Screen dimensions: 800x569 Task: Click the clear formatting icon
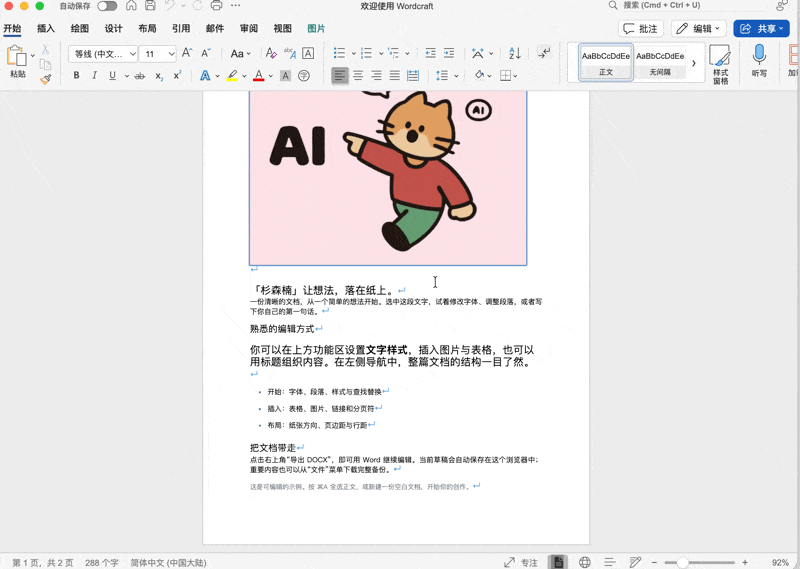(271, 53)
